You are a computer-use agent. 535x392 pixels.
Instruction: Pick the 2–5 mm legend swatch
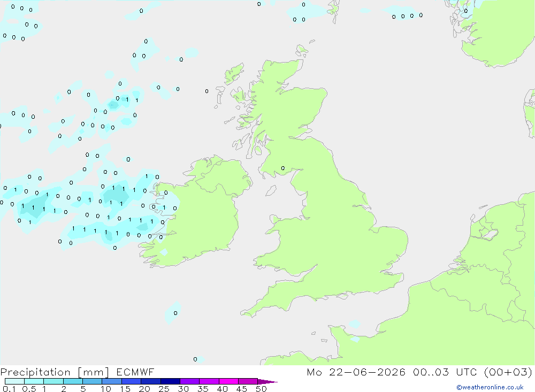point(73,381)
